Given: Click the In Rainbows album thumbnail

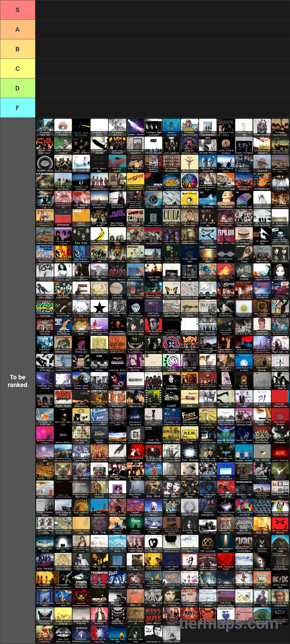Looking at the screenshot, I should pos(262,182).
